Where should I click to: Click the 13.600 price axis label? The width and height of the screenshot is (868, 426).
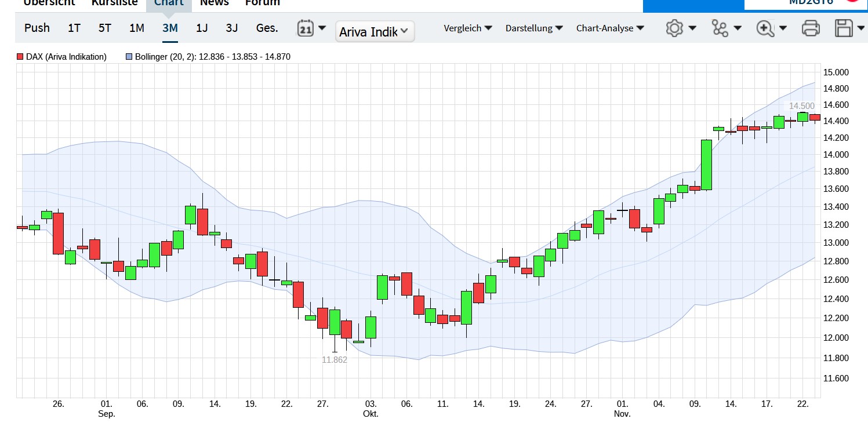tap(836, 190)
